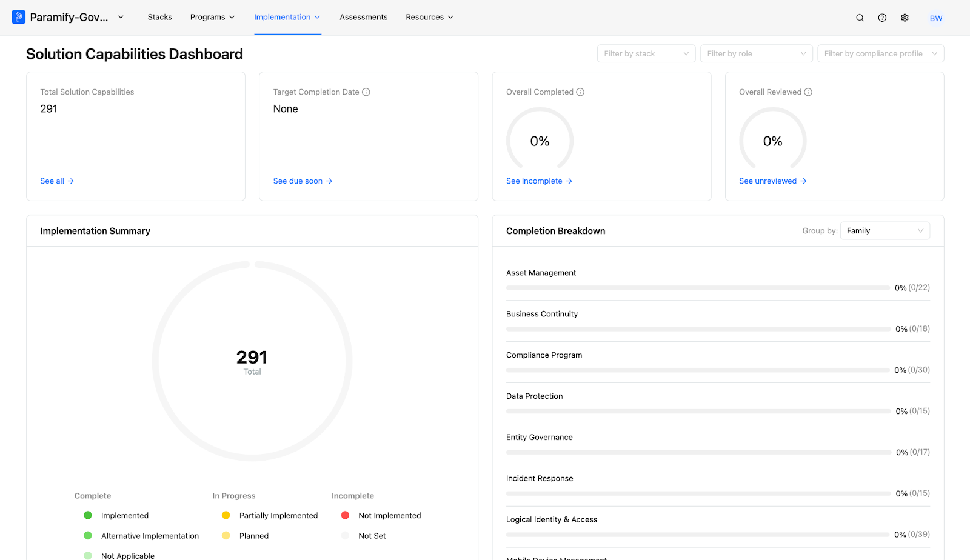This screenshot has height=560, width=970.
Task: Click the Not Set legend label
Action: point(372,536)
